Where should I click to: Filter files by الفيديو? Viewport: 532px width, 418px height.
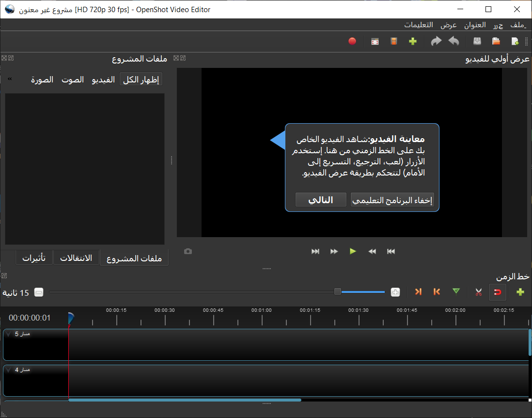click(103, 80)
